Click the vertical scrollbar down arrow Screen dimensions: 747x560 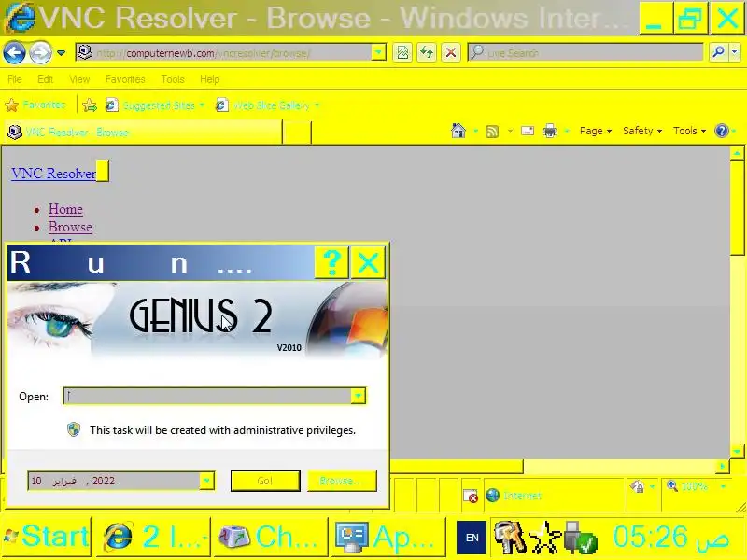(737, 451)
